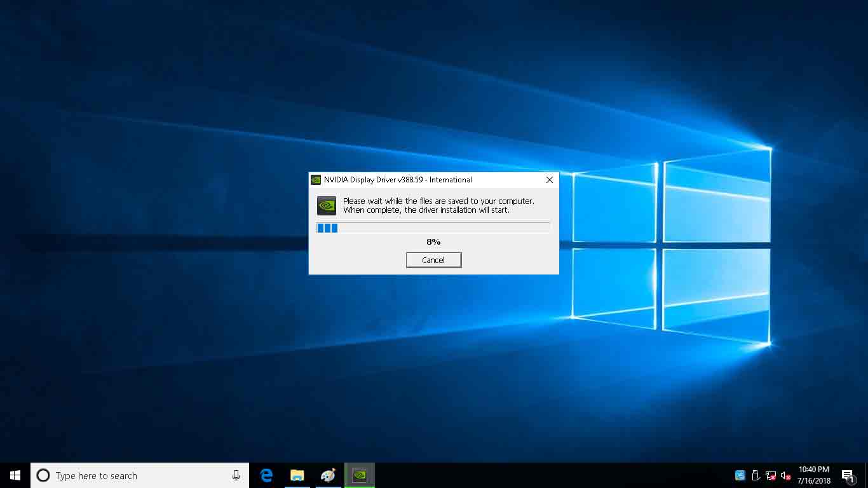The width and height of the screenshot is (868, 488).
Task: Open Safely Remove Hardware USB tray icon
Action: point(756,475)
